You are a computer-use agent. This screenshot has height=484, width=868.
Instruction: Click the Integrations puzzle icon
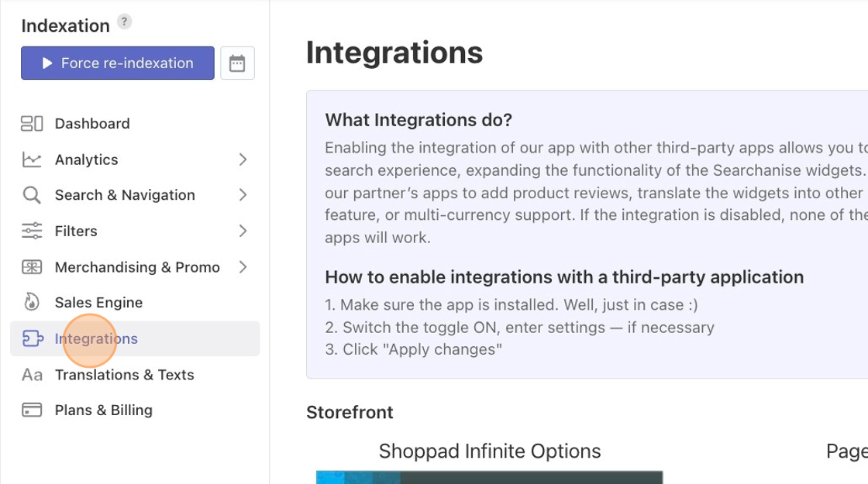33,338
